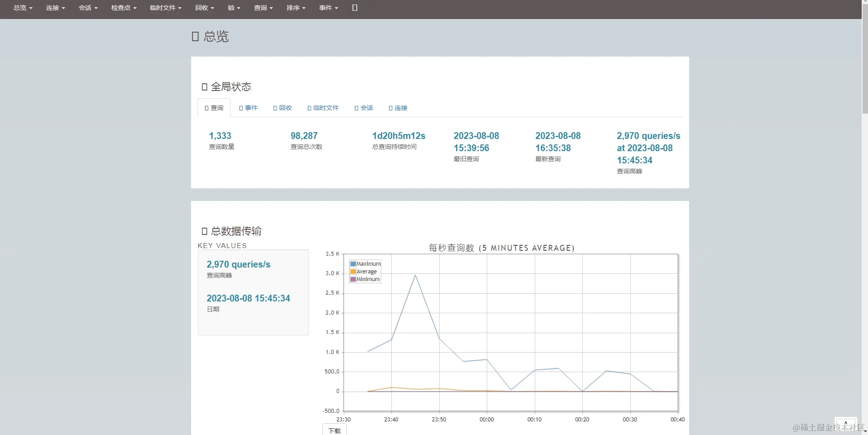This screenshot has width=868, height=435.
Task: Switch to the 事件 tab under 全局状态
Action: [248, 108]
